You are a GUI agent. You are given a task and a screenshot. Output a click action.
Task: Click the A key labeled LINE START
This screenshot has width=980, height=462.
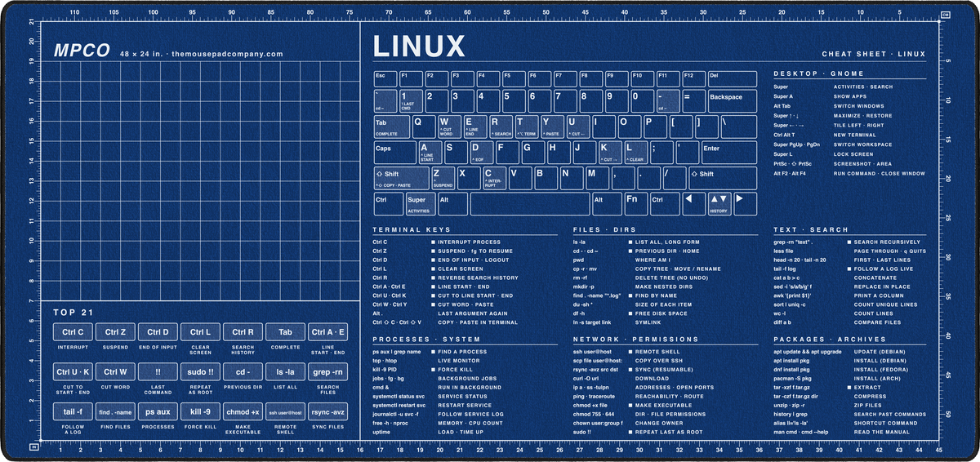coord(430,153)
